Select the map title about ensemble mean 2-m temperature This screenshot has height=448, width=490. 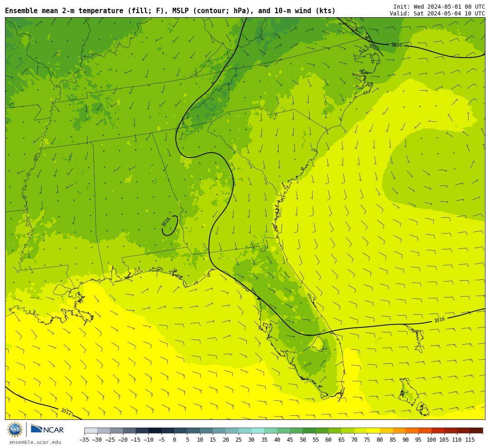coord(170,10)
